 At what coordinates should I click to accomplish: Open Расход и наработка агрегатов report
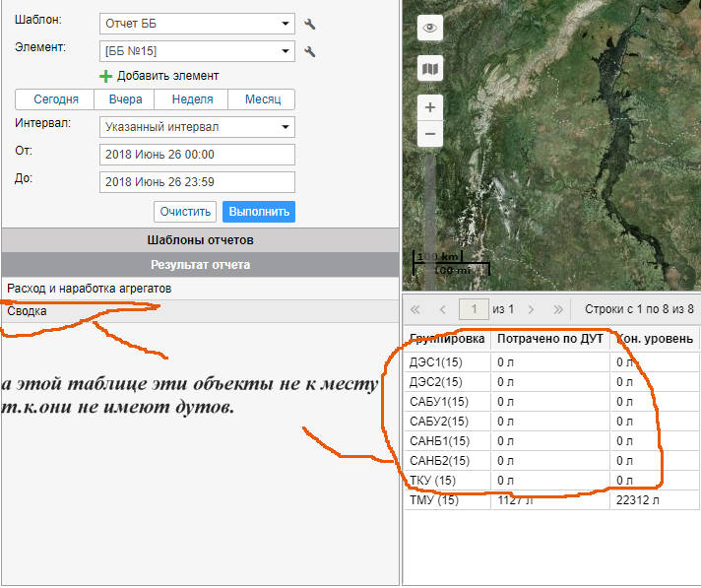[90, 289]
